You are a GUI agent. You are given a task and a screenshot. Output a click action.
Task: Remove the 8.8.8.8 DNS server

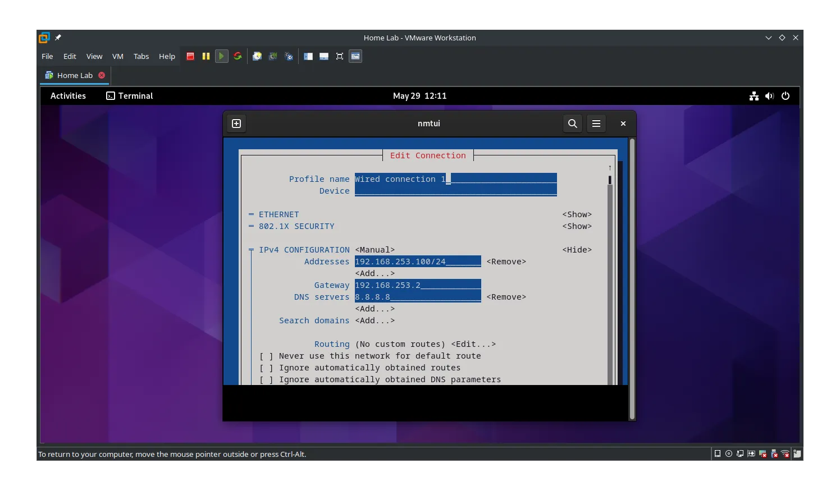[506, 297]
